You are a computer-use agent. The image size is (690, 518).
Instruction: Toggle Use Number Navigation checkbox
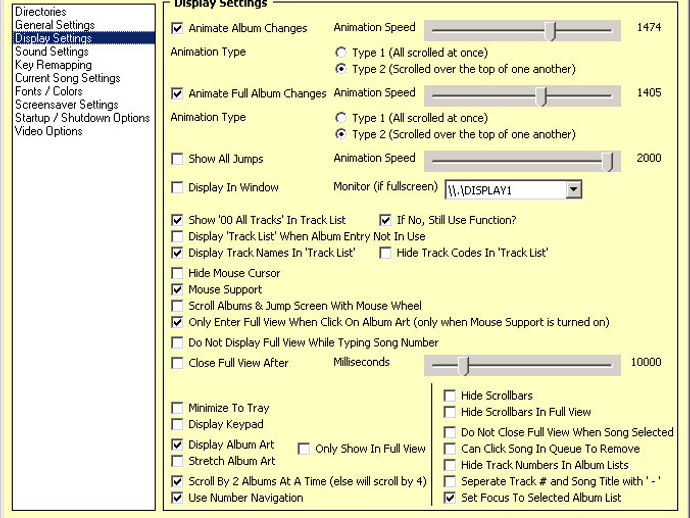[177, 498]
